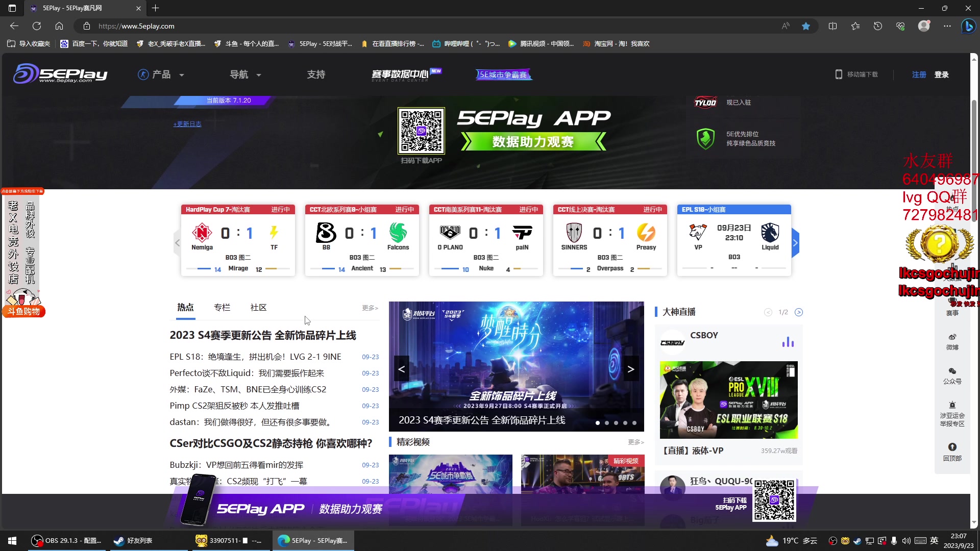Switch to the 社区 tab

pyautogui.click(x=258, y=307)
